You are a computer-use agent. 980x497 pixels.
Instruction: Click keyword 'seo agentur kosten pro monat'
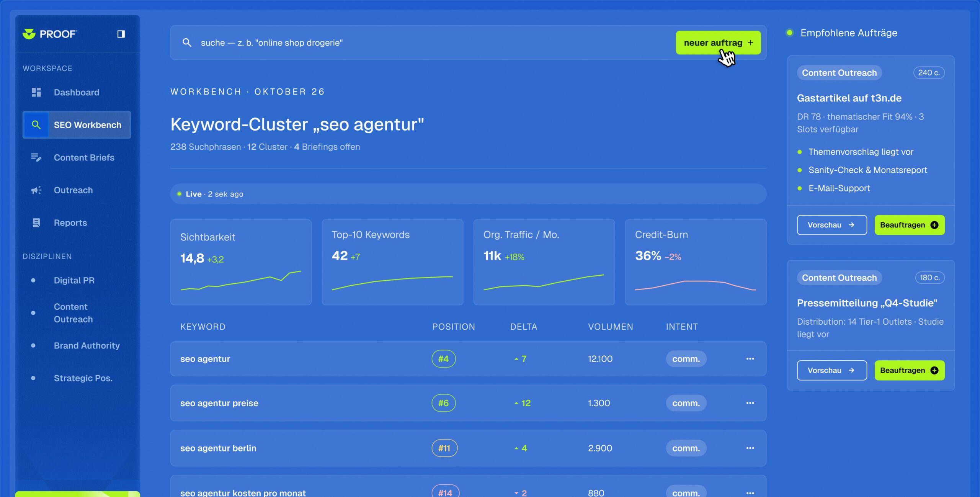click(243, 492)
